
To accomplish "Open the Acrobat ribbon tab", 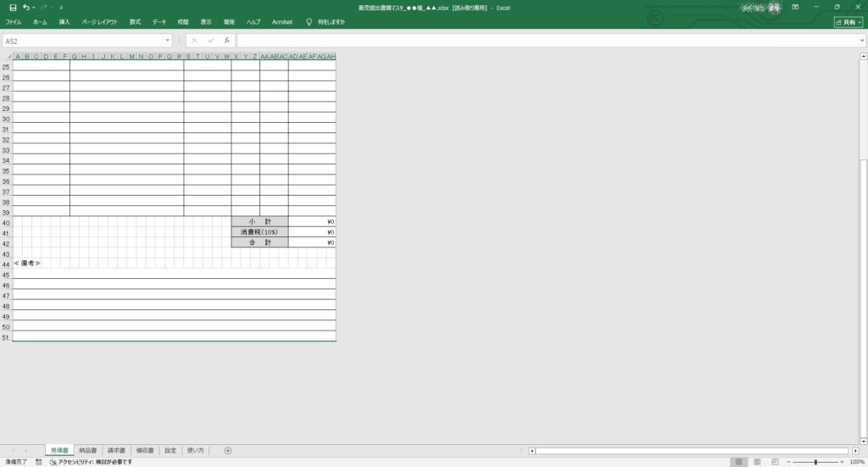I will click(281, 22).
